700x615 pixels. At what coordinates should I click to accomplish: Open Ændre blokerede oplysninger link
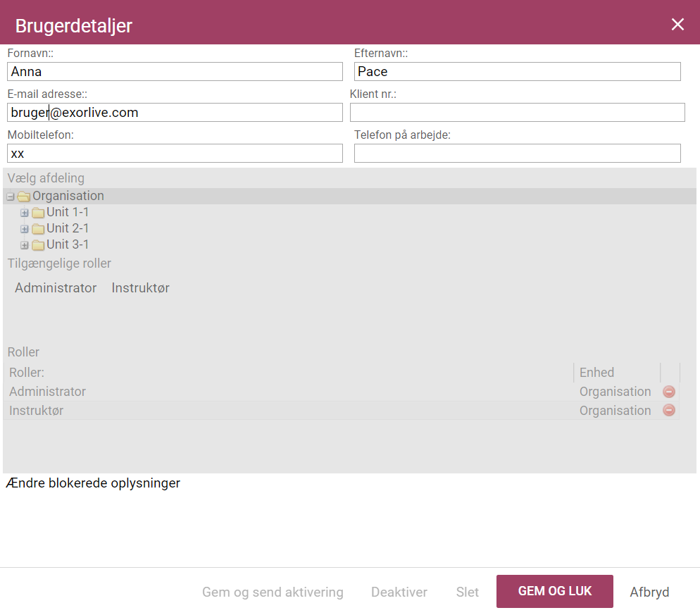point(93,483)
